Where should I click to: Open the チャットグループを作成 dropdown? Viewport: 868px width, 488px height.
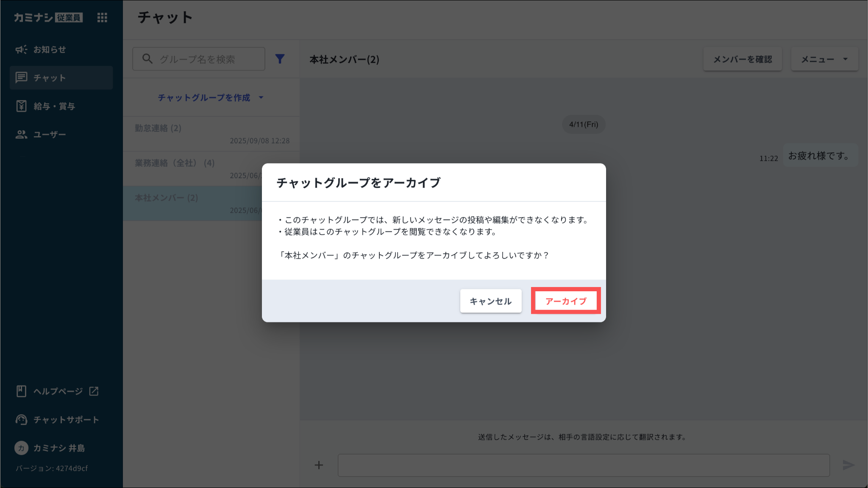tap(210, 98)
